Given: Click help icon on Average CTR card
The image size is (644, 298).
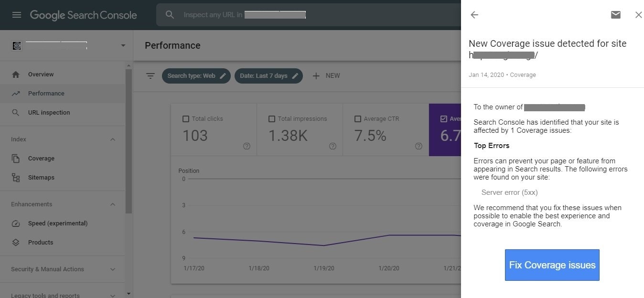Looking at the screenshot, I should tap(419, 146).
